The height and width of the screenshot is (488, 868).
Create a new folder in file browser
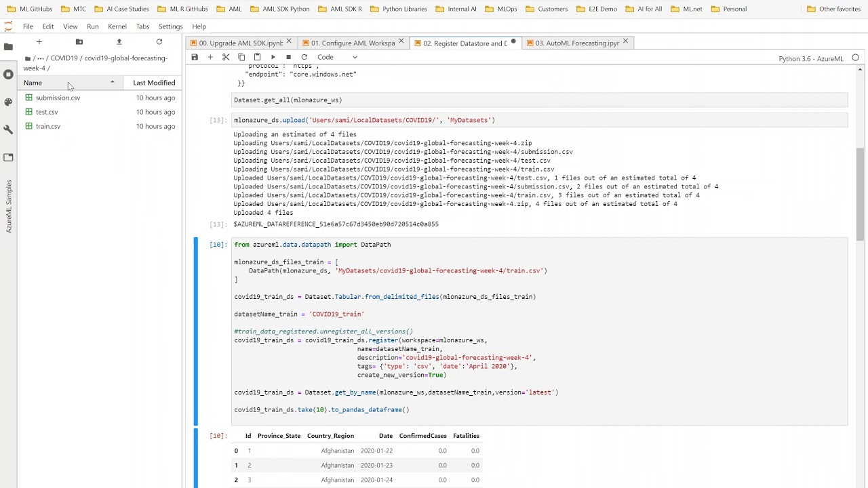[x=79, y=42]
